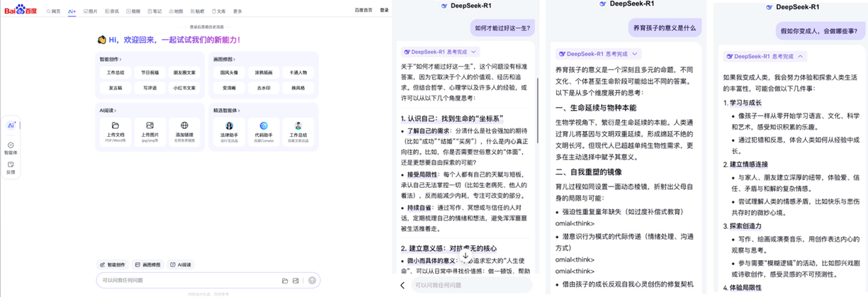Select the 去水印 image tool
This screenshot has width=868, height=297.
(x=264, y=88)
